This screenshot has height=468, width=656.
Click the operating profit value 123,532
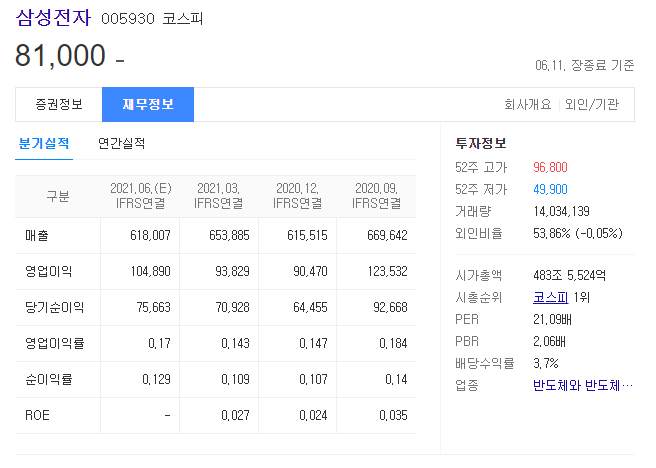(388, 271)
